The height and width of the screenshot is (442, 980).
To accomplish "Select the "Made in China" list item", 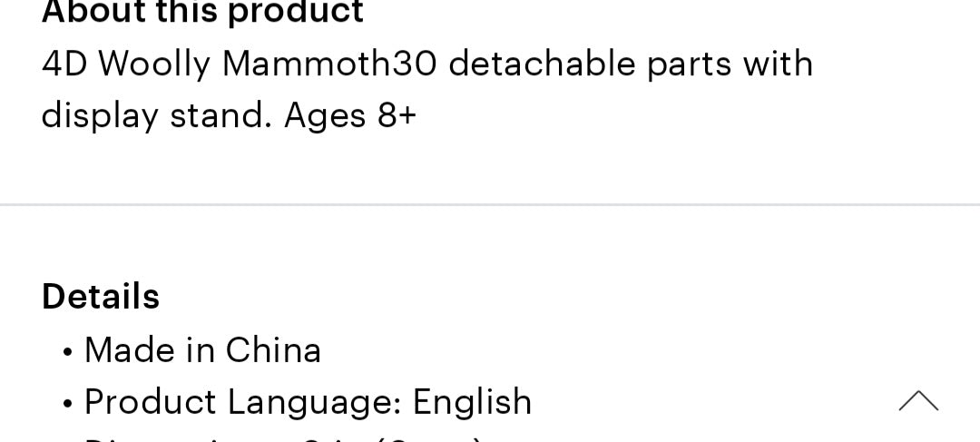I will click(202, 350).
